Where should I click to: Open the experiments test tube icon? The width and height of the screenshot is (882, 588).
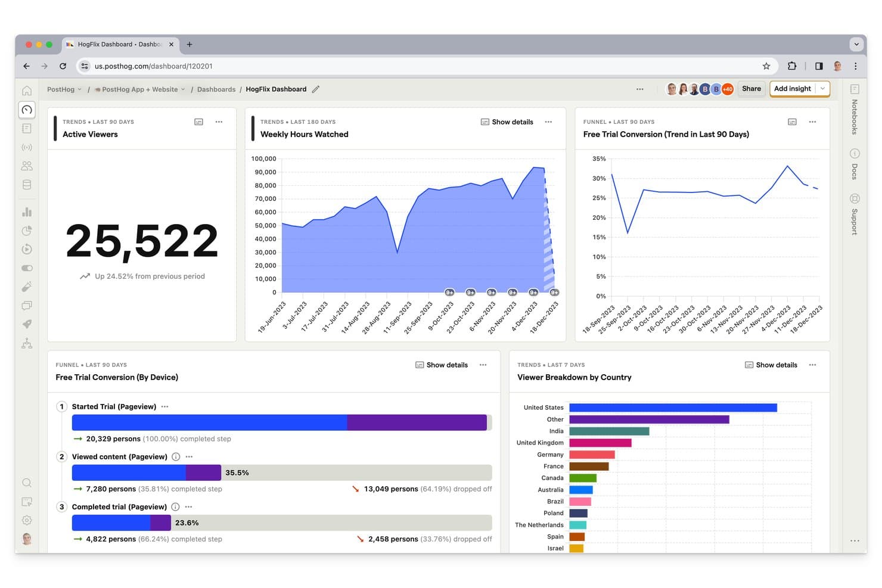pos(27,287)
